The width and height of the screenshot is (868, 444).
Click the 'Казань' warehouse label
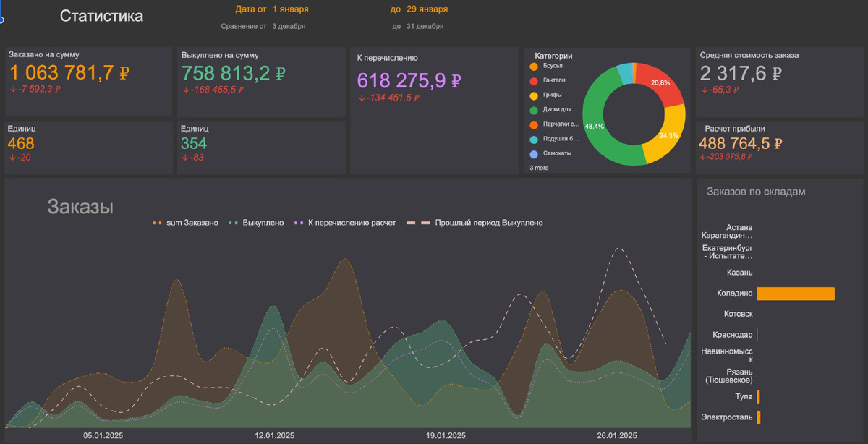pos(739,273)
